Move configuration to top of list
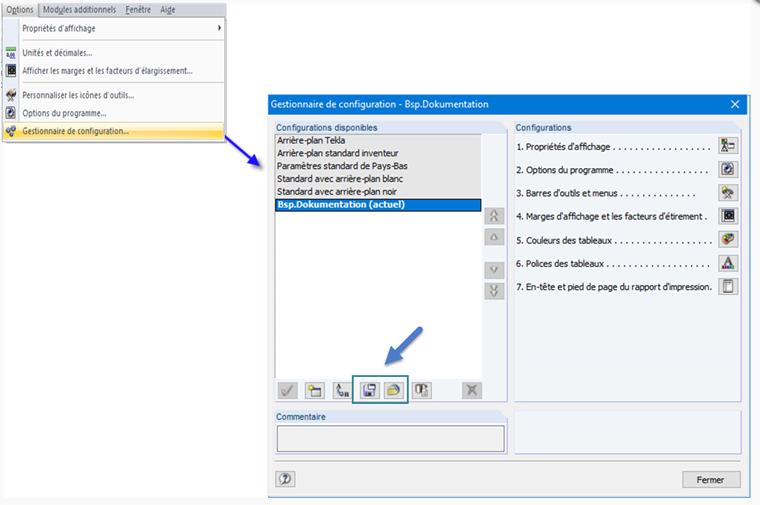 point(494,216)
